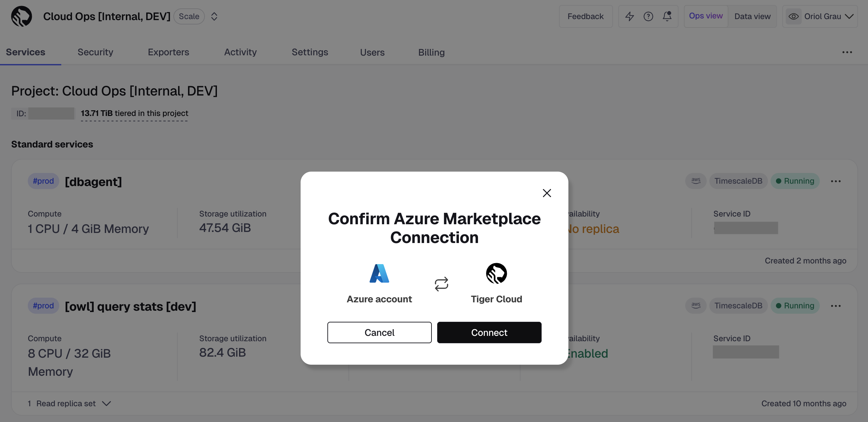This screenshot has width=868, height=422.
Task: Click the Azure account logo in dialog
Action: tap(379, 273)
